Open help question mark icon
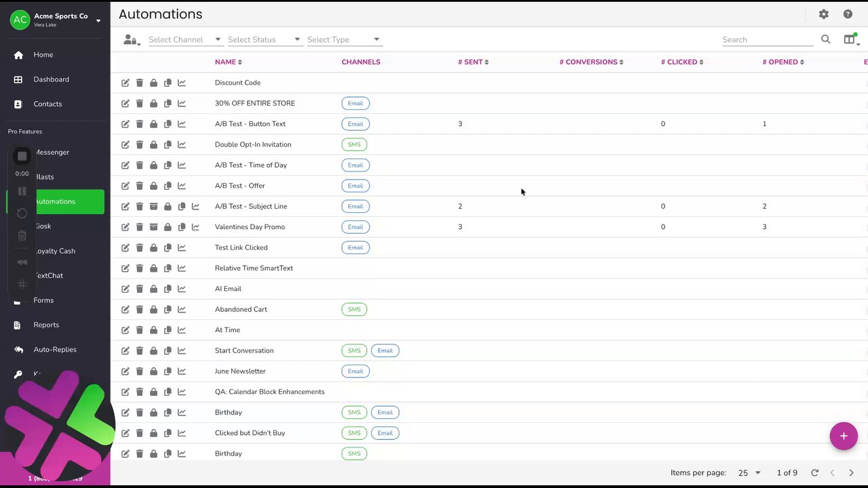This screenshot has width=868, height=488. click(x=848, y=14)
